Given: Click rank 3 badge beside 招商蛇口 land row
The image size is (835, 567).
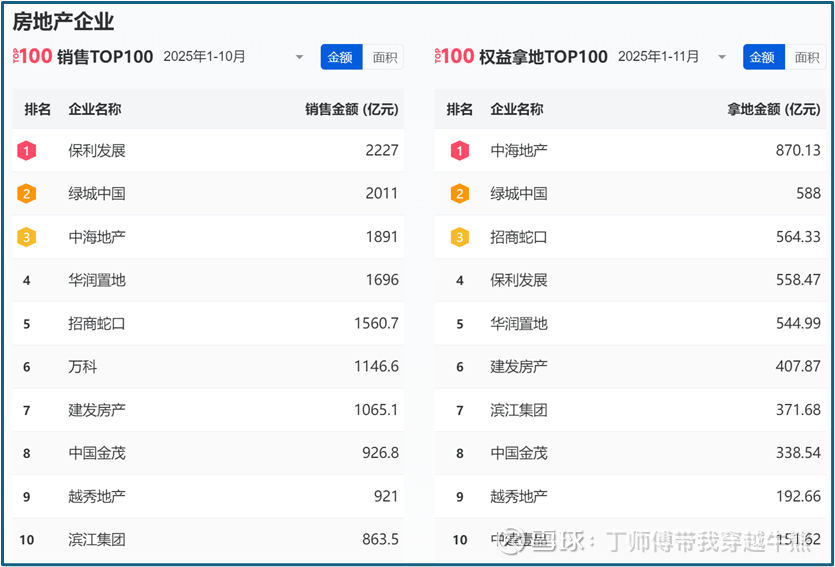Looking at the screenshot, I should 460,237.
